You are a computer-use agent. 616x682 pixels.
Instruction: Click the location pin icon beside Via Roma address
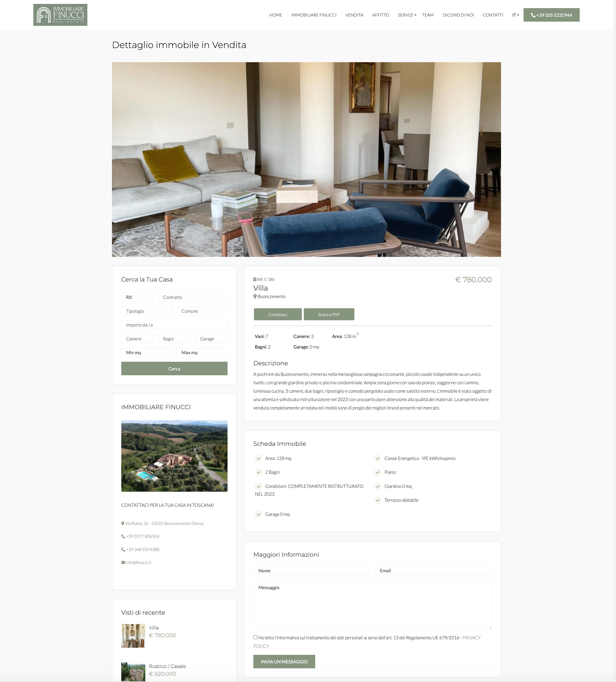123,523
